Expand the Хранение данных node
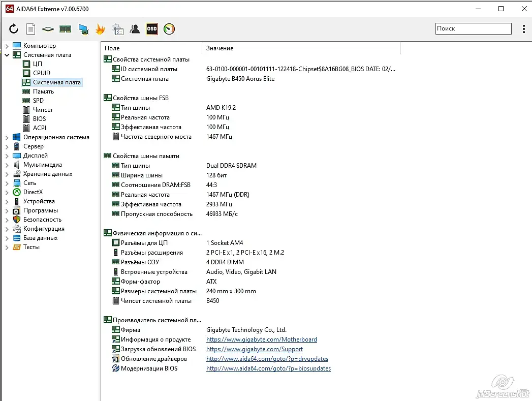The image size is (532, 401). [x=7, y=174]
